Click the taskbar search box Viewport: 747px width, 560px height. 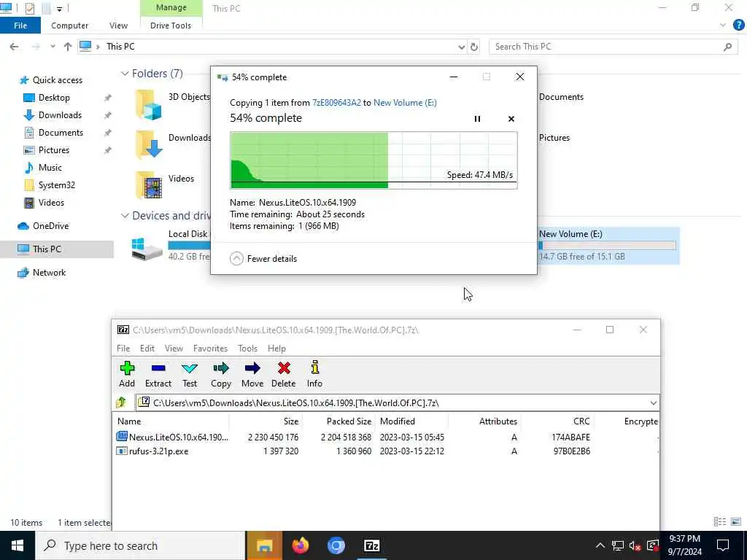point(141,545)
